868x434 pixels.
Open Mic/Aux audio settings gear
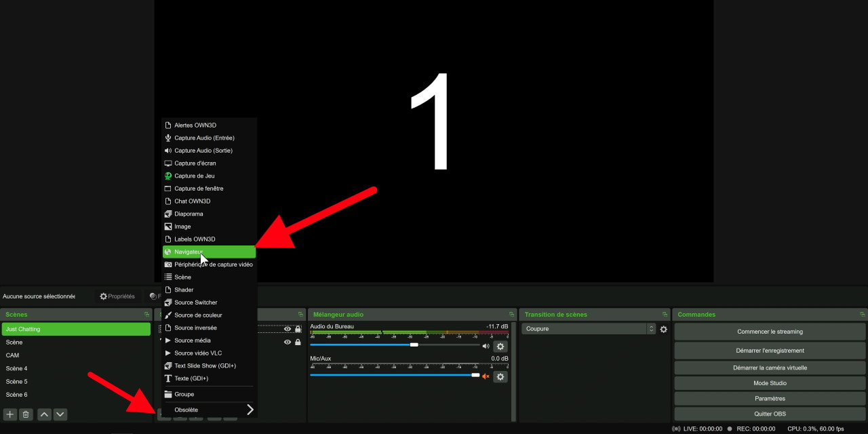(x=500, y=377)
